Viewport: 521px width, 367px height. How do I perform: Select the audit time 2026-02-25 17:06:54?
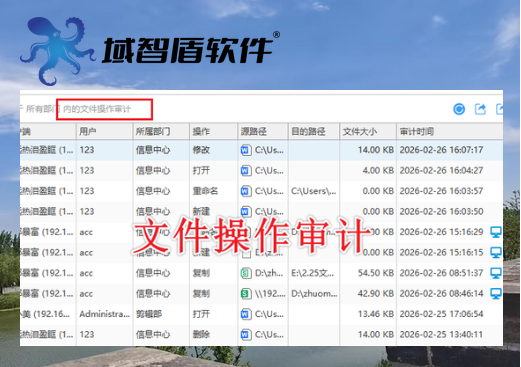tap(441, 314)
